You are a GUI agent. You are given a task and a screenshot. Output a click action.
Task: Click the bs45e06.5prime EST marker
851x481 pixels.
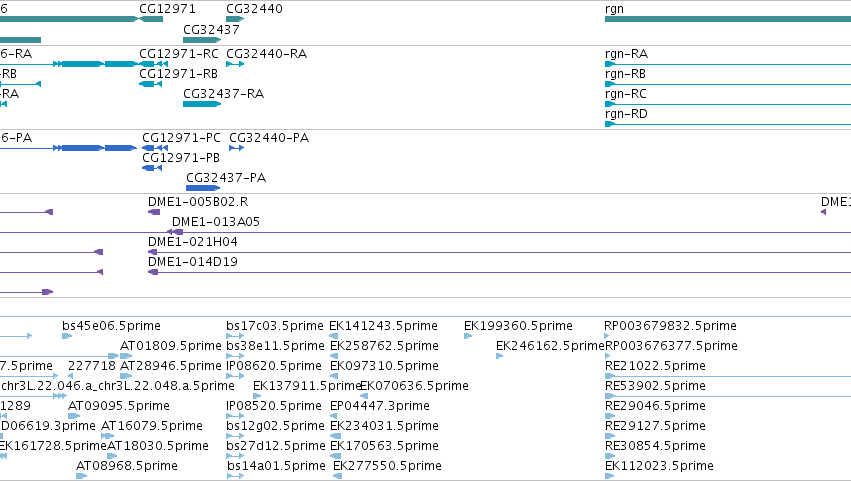tap(67, 336)
